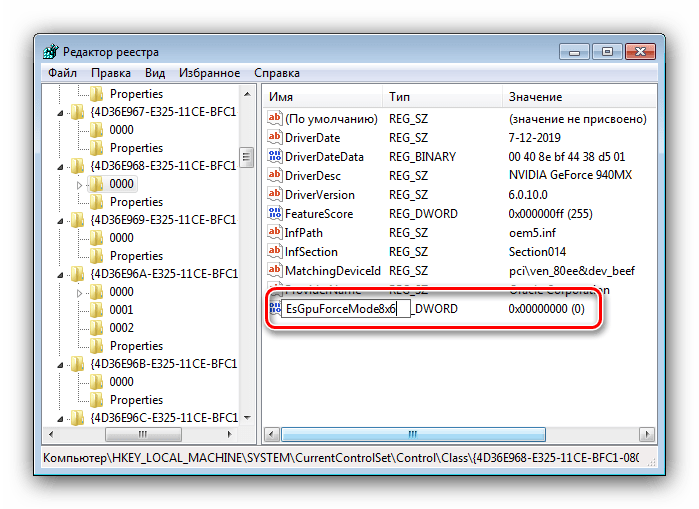Sort by the Имя column header
699x509 pixels.
323,97
